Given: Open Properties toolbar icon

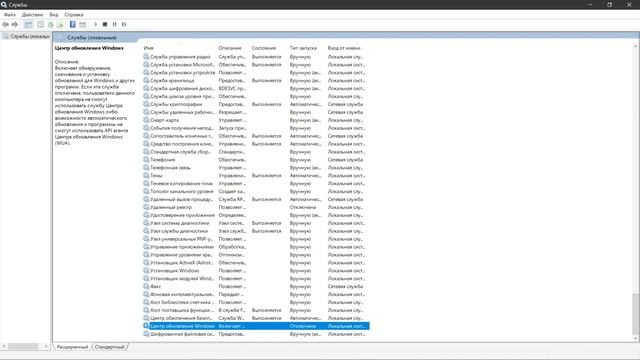Looking at the screenshot, I should 40,24.
